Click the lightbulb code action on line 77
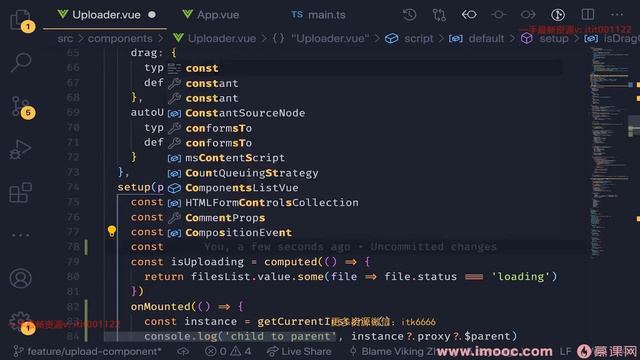 coord(111,231)
